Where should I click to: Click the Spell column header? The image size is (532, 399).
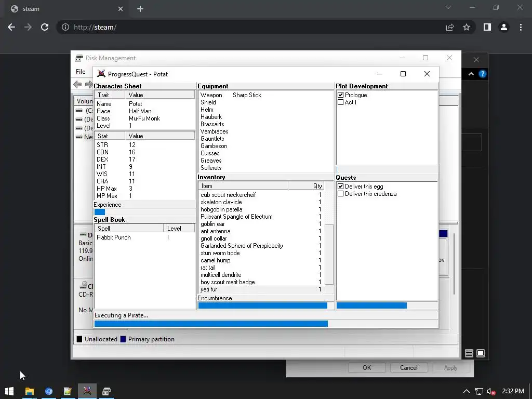point(129,229)
